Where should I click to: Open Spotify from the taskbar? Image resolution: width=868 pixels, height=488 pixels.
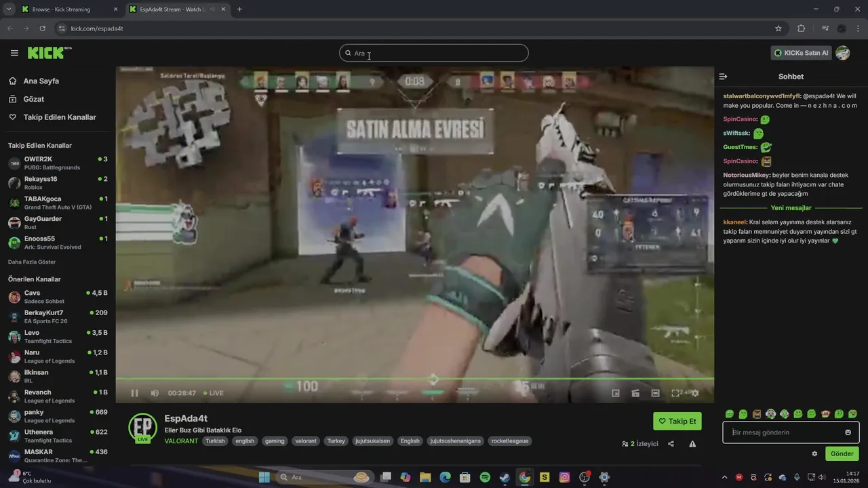[x=485, y=477]
